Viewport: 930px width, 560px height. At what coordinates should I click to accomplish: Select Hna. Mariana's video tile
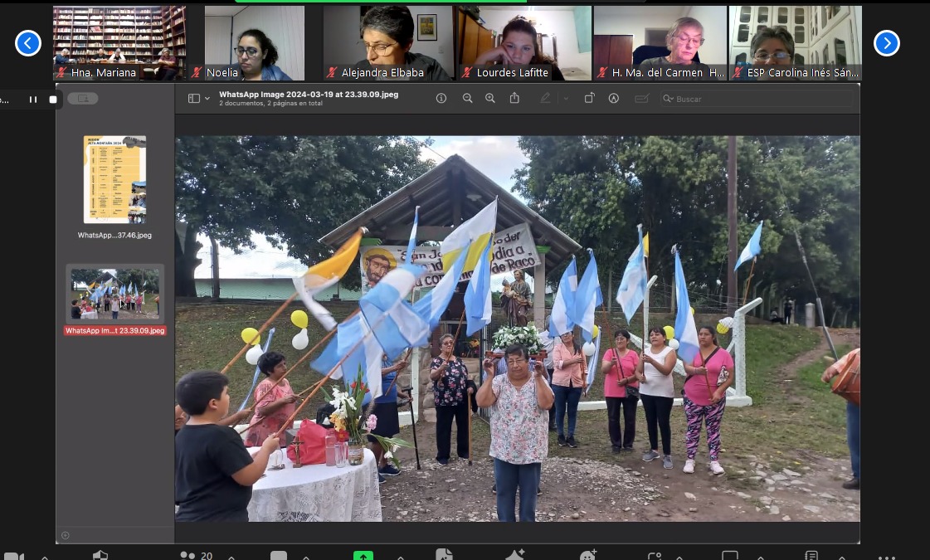119,43
